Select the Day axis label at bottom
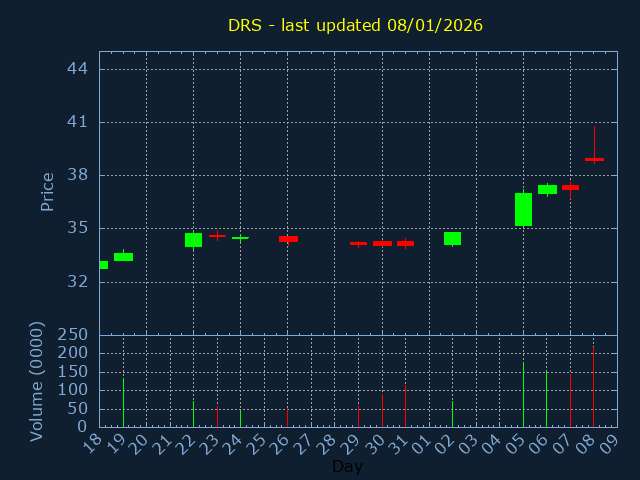 [347, 466]
